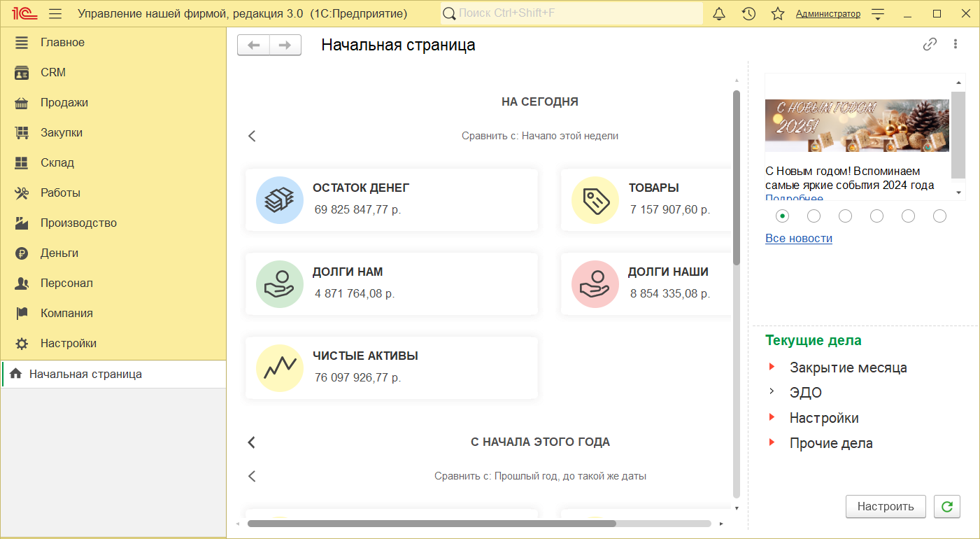The height and width of the screenshot is (539, 980).
Task: Click the chevron beside С начала этого года
Action: tap(252, 442)
